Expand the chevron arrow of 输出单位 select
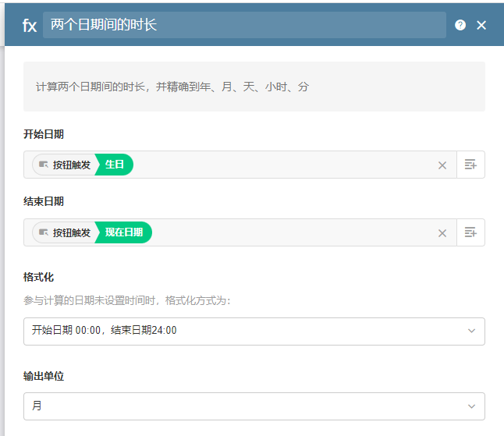Screen dimensions: 504x436 coord(471,406)
